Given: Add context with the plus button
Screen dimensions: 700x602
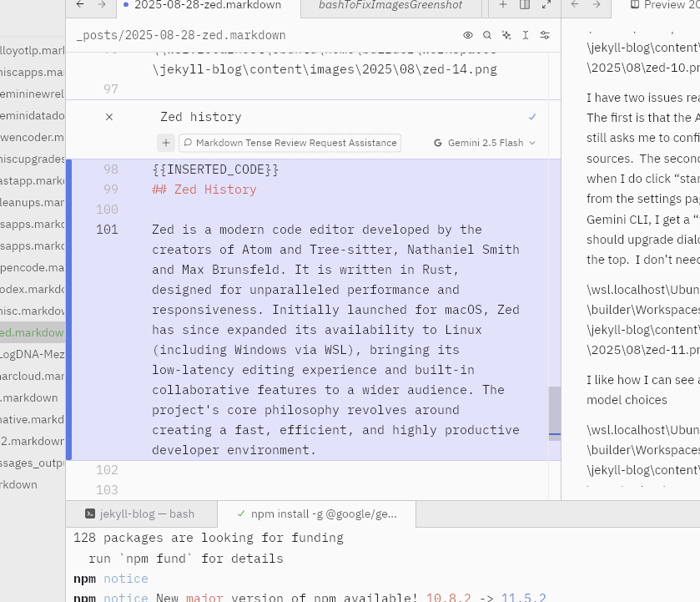Looking at the screenshot, I should click(x=166, y=143).
